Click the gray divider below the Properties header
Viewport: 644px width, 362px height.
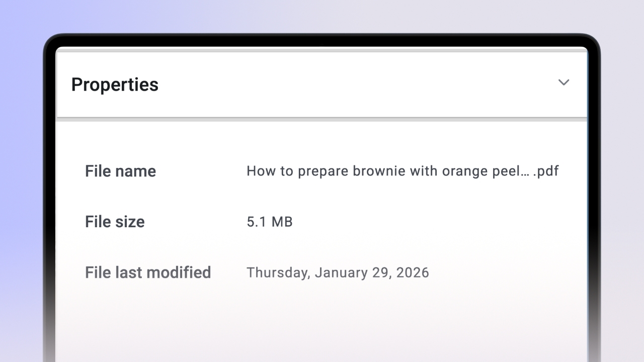click(x=322, y=119)
